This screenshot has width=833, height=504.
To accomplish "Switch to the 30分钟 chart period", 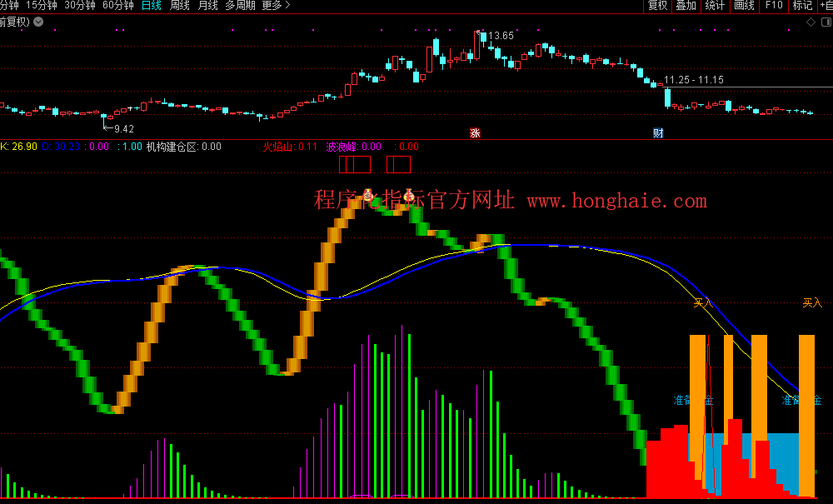I will (80, 6).
